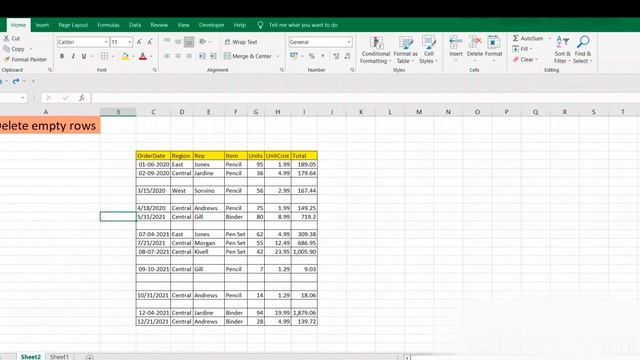The width and height of the screenshot is (640, 360).
Task: Click Decrease Indent icon
Action: tap(202, 56)
